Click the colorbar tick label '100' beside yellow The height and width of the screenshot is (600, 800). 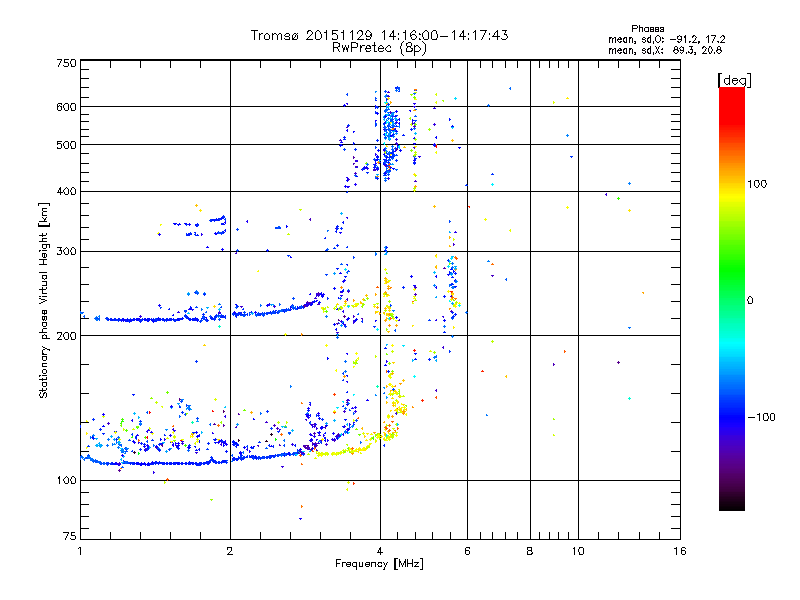757,184
